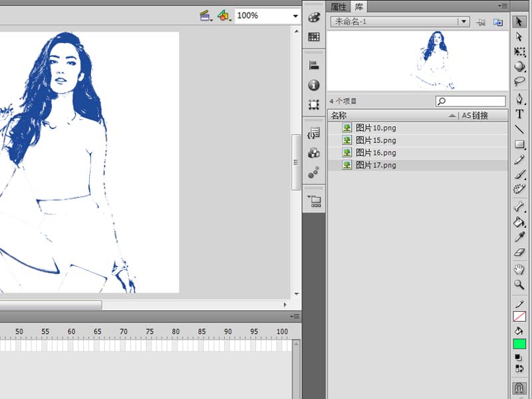Open the Transform panel icon

click(314, 104)
